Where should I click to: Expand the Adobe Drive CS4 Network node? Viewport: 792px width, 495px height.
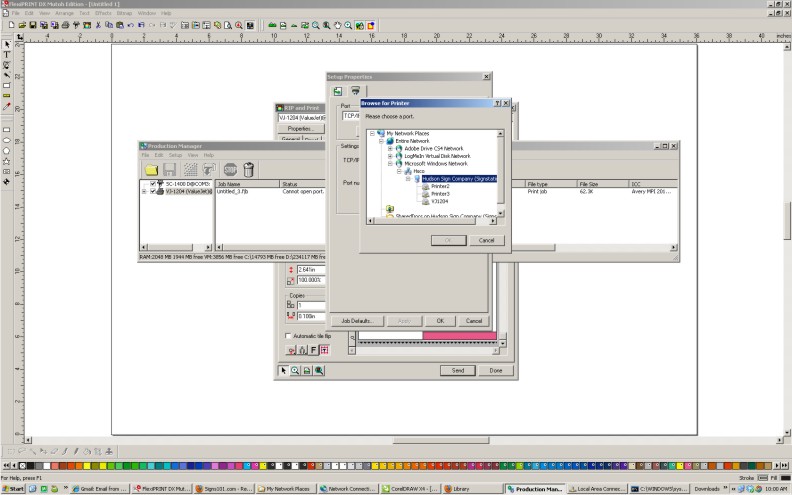point(390,148)
